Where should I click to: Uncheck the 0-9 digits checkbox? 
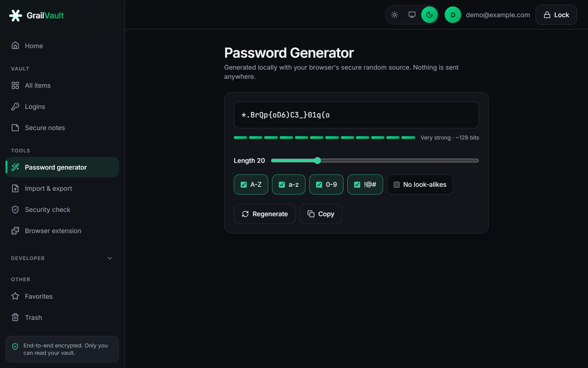point(319,185)
